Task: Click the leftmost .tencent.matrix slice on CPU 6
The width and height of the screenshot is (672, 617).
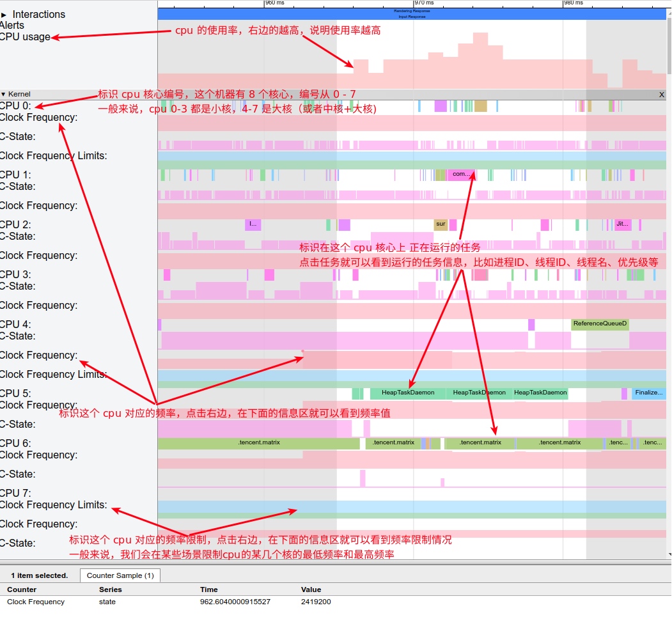Action: tap(259, 443)
